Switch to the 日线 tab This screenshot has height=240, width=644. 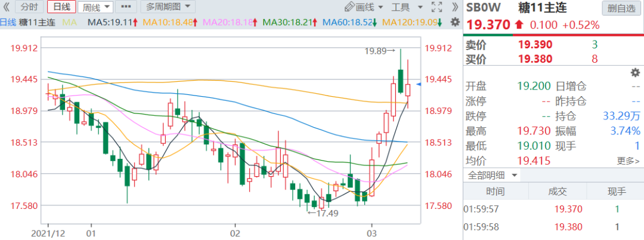tap(61, 8)
